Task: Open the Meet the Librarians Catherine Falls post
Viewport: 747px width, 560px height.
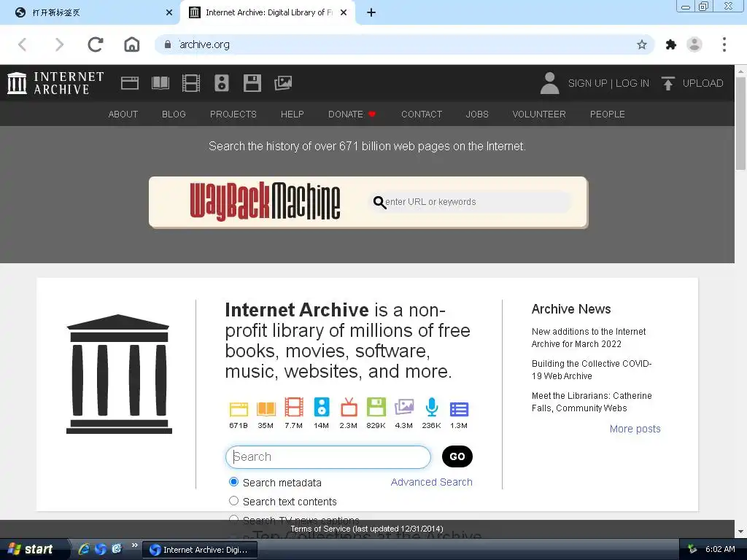Action: tap(592, 402)
